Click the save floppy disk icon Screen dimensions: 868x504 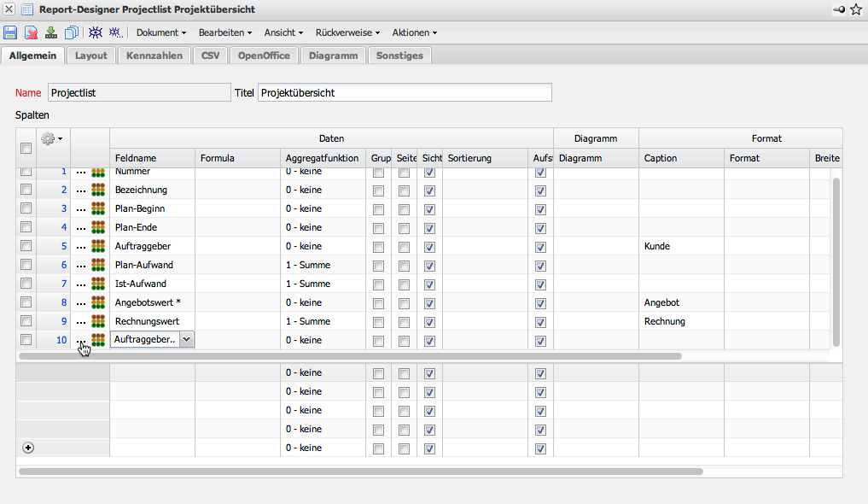point(10,32)
